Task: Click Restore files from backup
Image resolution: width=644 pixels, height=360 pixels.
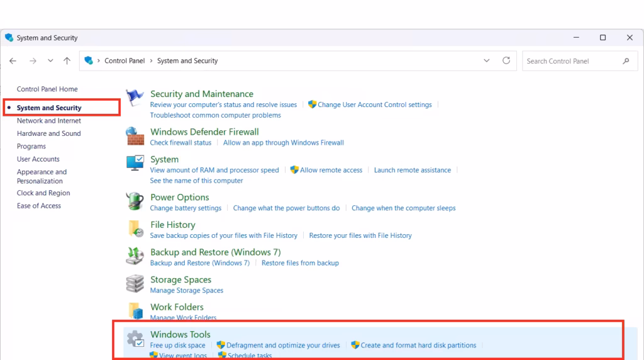Action: pos(300,263)
